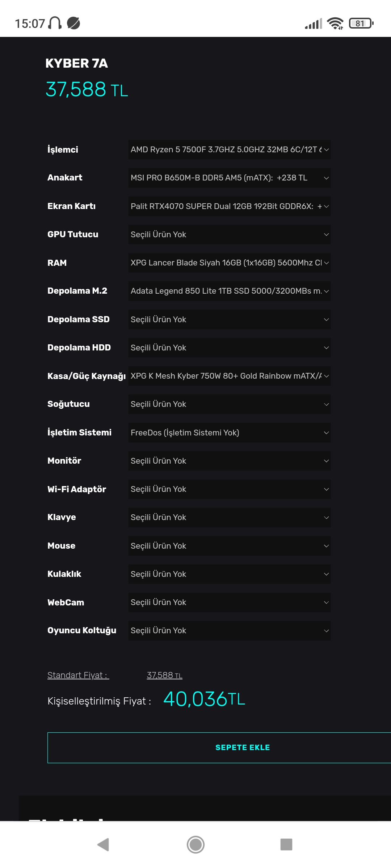Expand the Depolama M.2 Adata Legend dropdown
Viewport: 391px width, 868px height.
[x=230, y=291]
